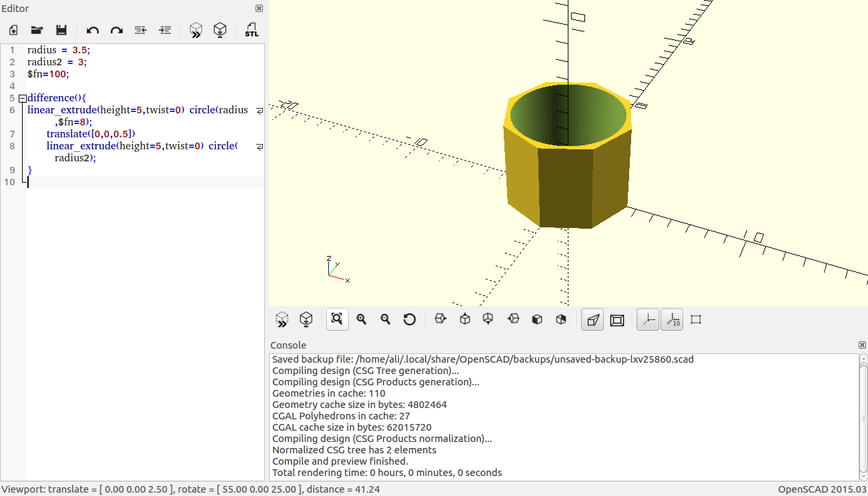Reset the 3D view orientation
Screen dimensions: 868x496
click(x=410, y=319)
